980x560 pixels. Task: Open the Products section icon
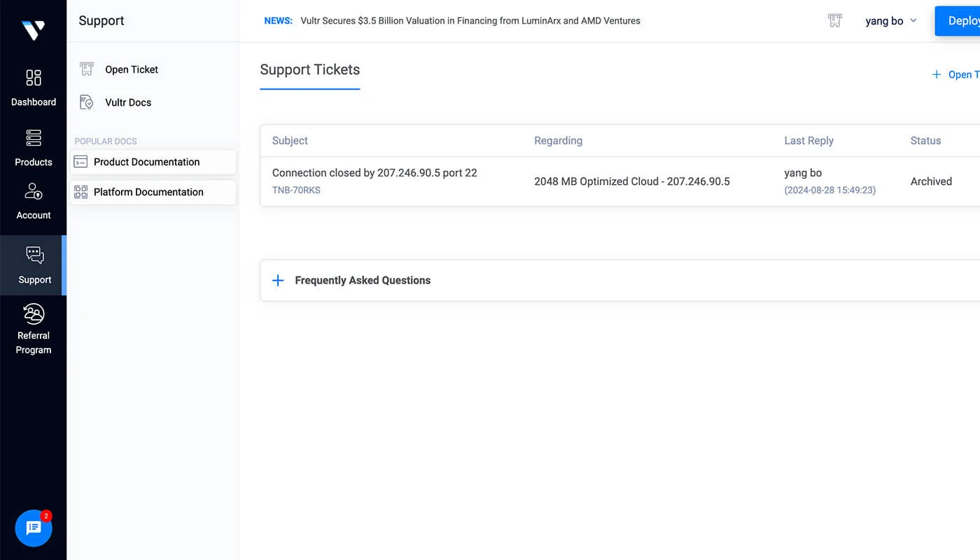pos(33,138)
